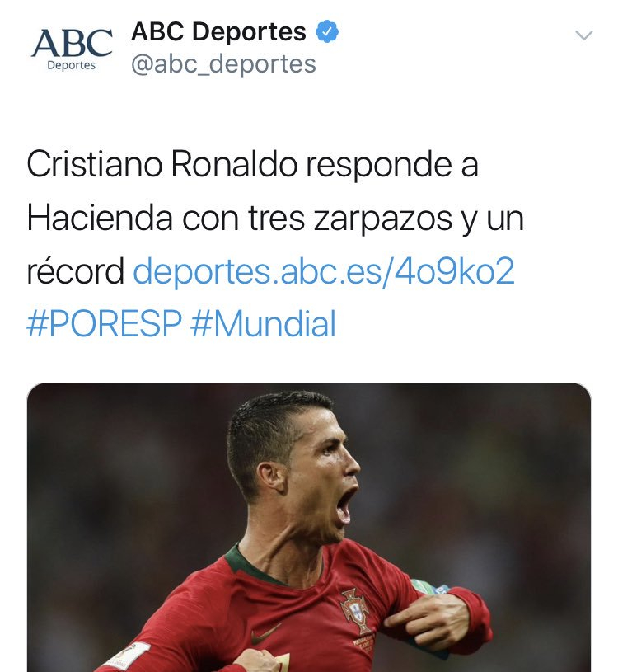
Task: Select the words "Cristiano Ronaldo" in tweet
Action: coord(162,164)
